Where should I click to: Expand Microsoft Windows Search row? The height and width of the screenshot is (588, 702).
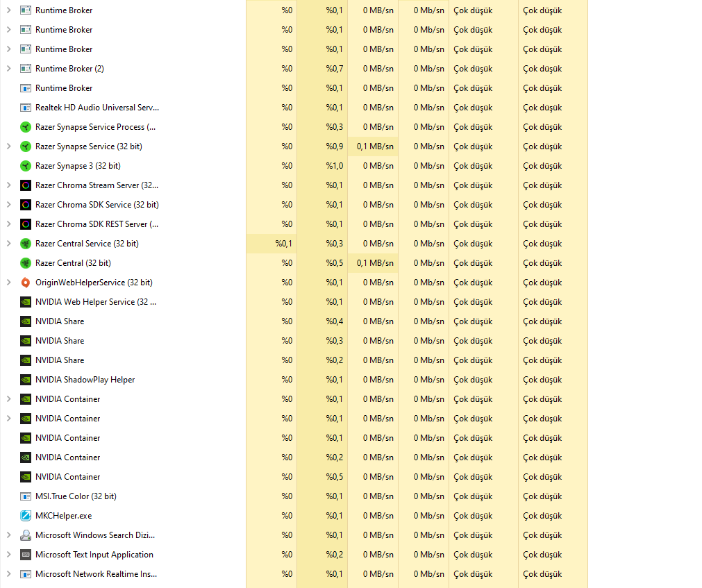pos(8,535)
